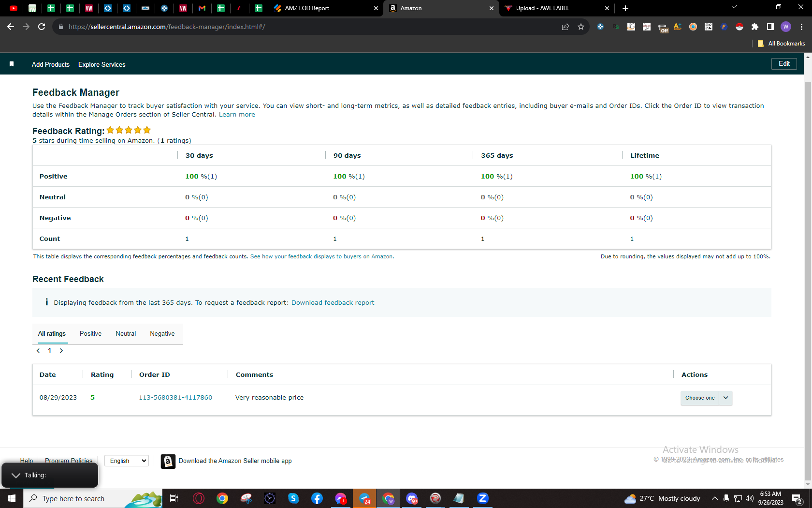The height and width of the screenshot is (508, 812).
Task: Open the All Bookmarks folder
Action: pos(781,44)
